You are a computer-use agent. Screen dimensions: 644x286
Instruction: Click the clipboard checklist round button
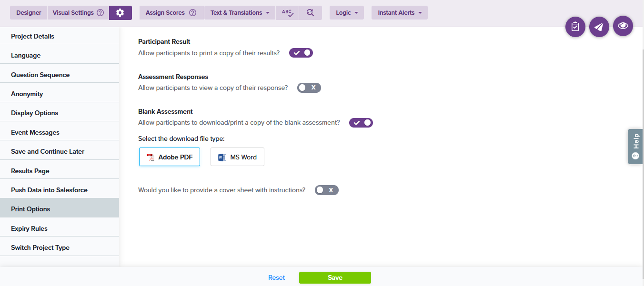pyautogui.click(x=575, y=27)
